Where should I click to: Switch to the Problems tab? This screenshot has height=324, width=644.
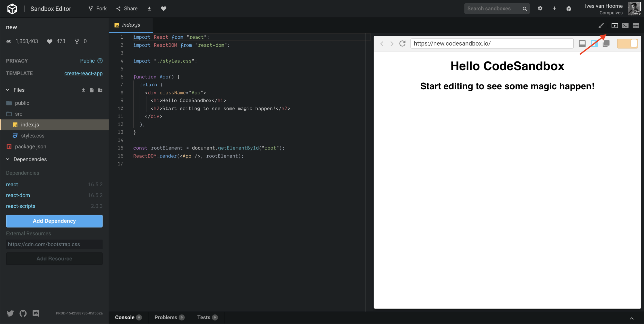[169, 317]
